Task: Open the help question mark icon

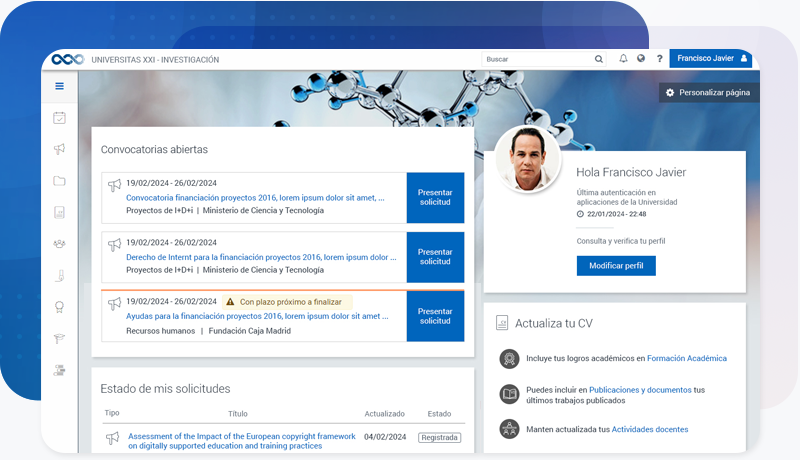Action: point(659,59)
